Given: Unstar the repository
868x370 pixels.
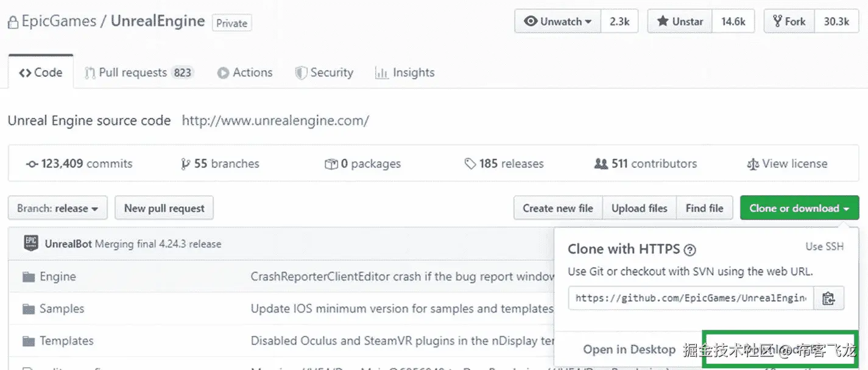Looking at the screenshot, I should point(680,21).
